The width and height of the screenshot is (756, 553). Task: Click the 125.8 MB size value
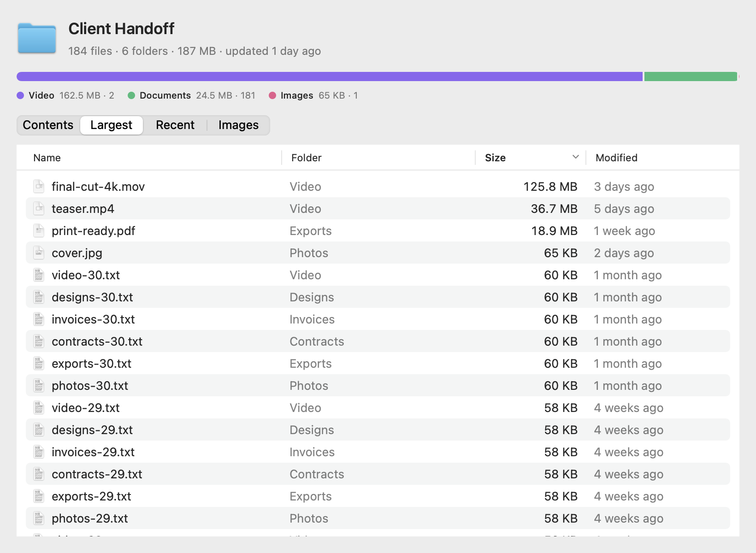click(550, 187)
